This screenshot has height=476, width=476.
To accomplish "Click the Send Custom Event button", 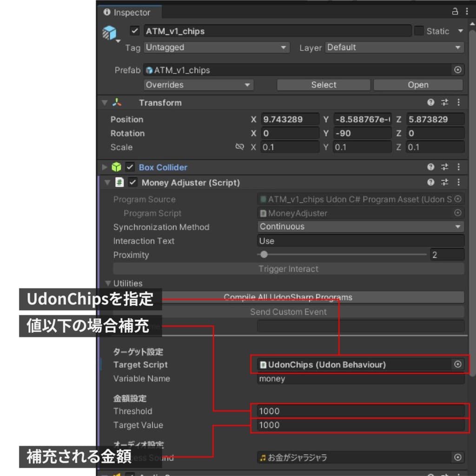I will pyautogui.click(x=288, y=312).
